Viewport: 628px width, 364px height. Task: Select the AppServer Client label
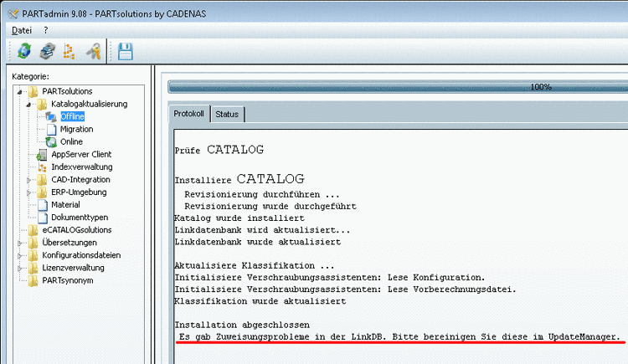[81, 155]
